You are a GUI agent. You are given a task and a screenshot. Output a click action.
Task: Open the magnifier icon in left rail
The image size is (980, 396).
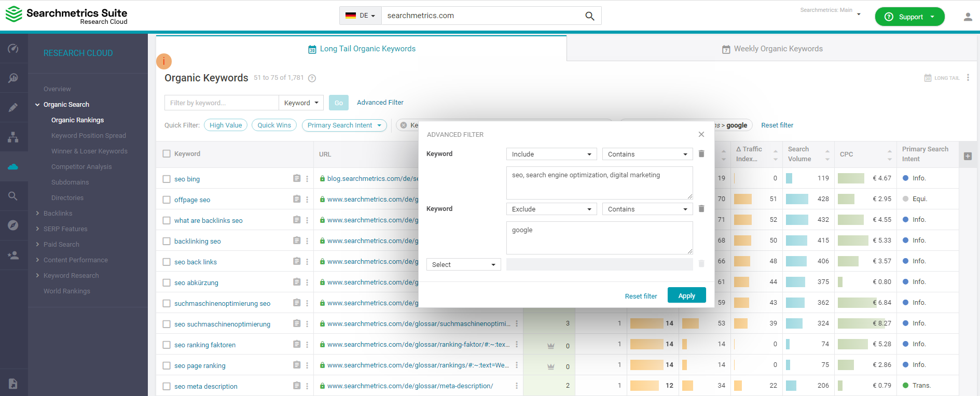click(13, 196)
